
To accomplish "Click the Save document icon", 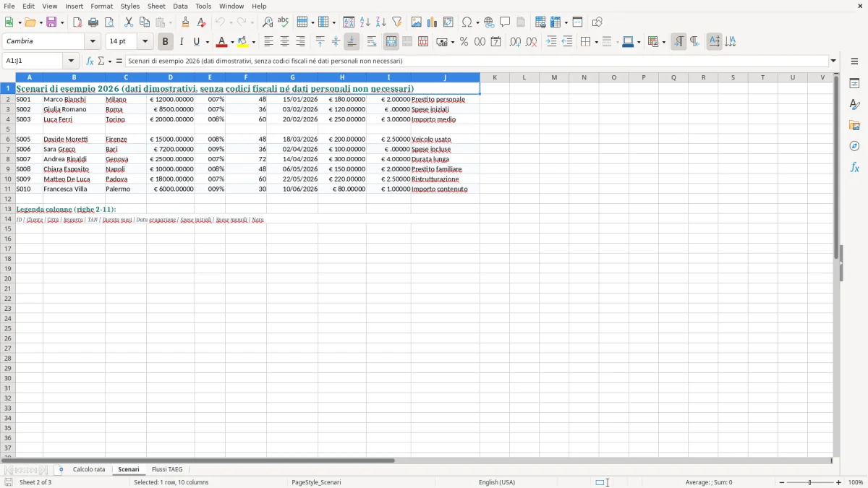I will click(x=51, y=22).
